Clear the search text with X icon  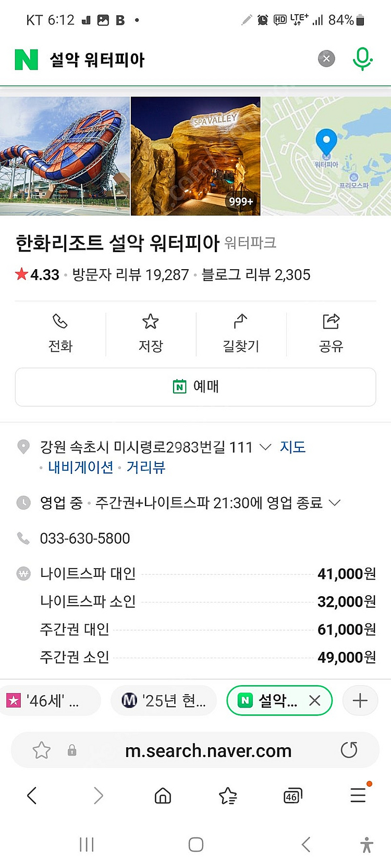(326, 59)
